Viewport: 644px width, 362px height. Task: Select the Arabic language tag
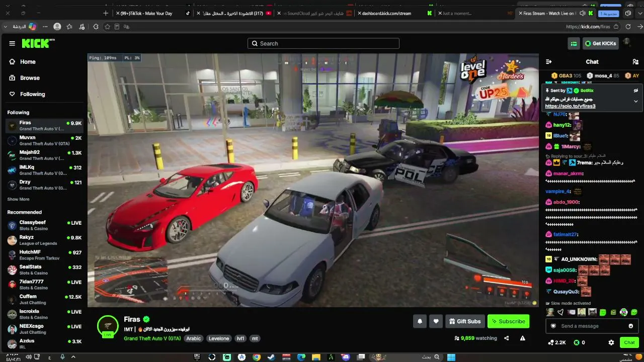click(194, 338)
